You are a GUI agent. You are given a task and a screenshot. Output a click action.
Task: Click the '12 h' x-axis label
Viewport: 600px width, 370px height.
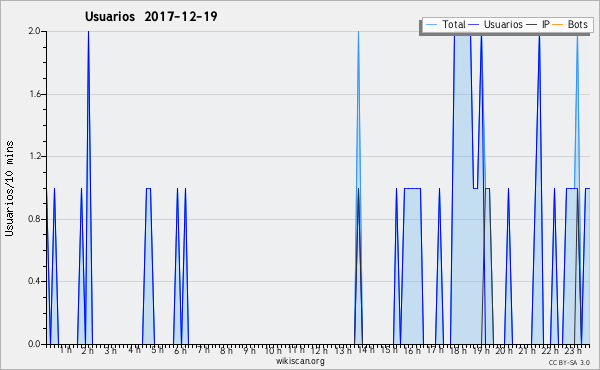click(x=319, y=351)
